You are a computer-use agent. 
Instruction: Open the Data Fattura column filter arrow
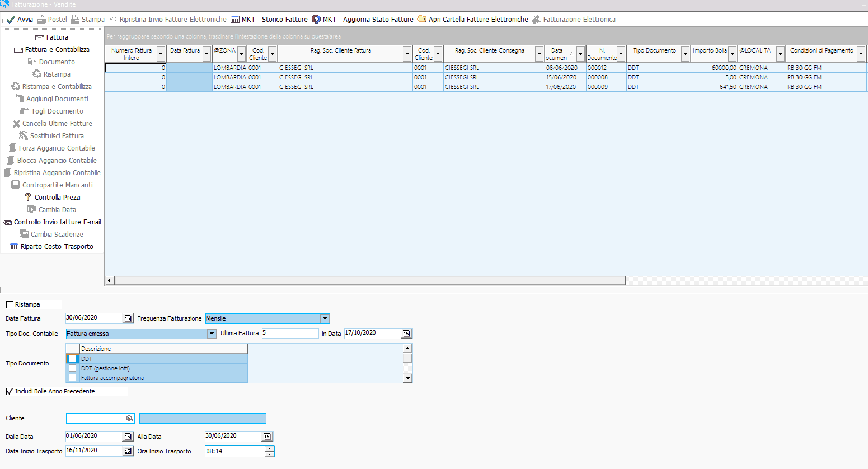[x=207, y=54]
